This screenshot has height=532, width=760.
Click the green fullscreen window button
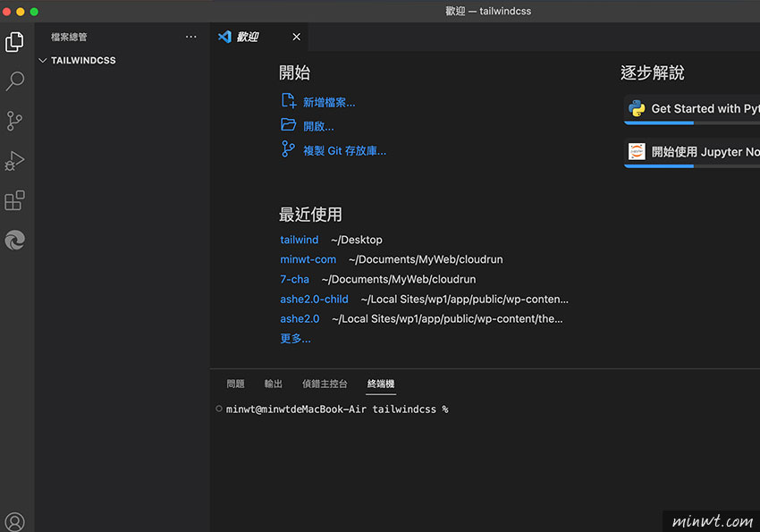click(x=34, y=12)
